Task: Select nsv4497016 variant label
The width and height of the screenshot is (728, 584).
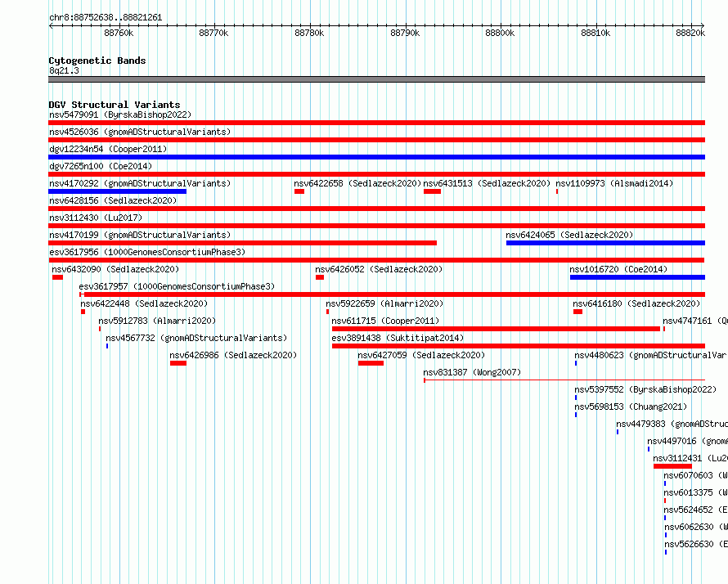Action: (688, 441)
